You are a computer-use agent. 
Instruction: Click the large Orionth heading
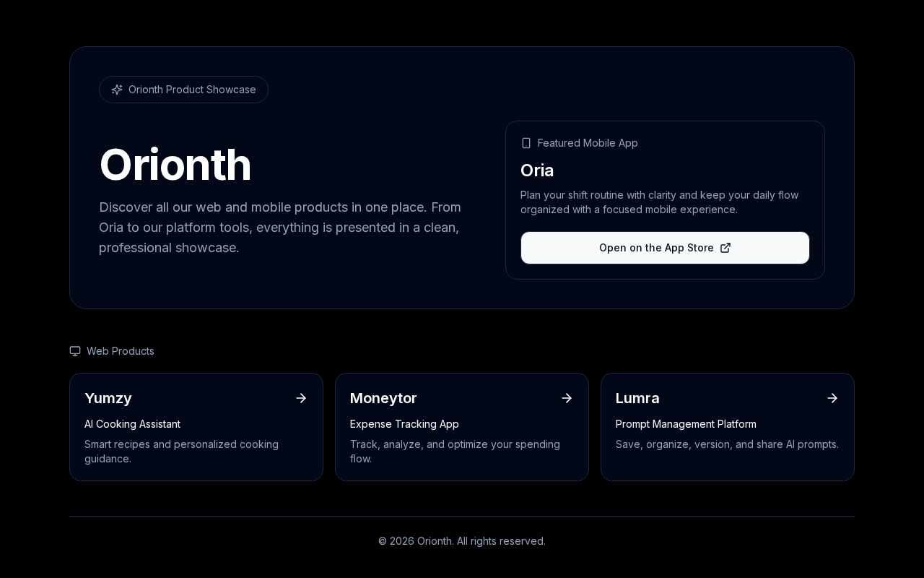[x=175, y=165]
